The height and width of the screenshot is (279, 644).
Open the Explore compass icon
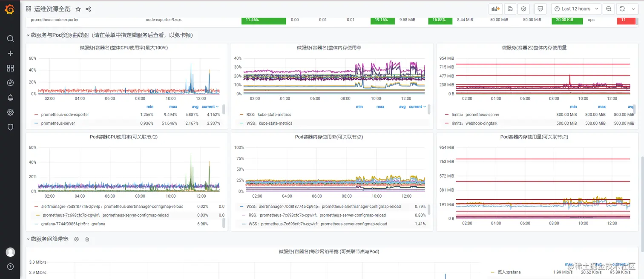tap(10, 83)
